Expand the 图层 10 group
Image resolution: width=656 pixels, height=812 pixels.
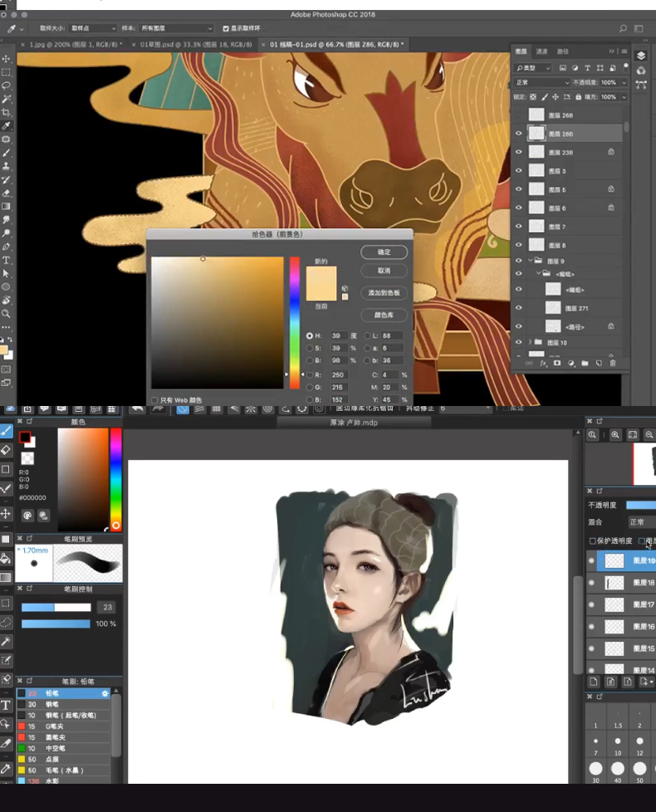coord(530,342)
